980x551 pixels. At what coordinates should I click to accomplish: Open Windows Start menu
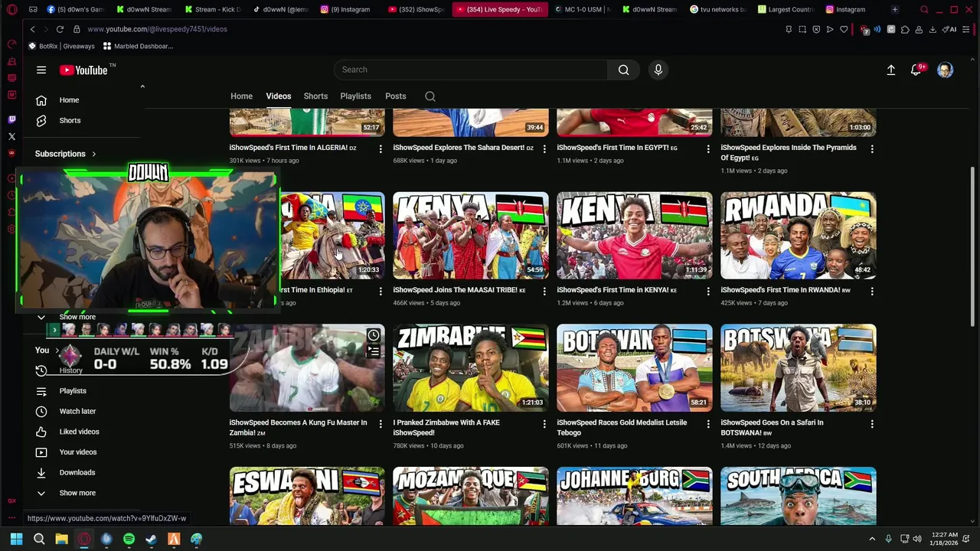point(16,539)
